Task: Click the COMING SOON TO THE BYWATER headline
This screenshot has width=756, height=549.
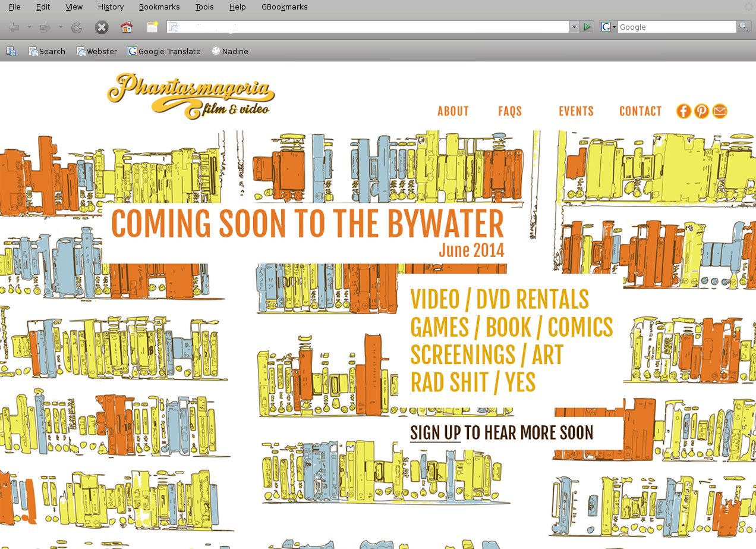Action: point(307,224)
